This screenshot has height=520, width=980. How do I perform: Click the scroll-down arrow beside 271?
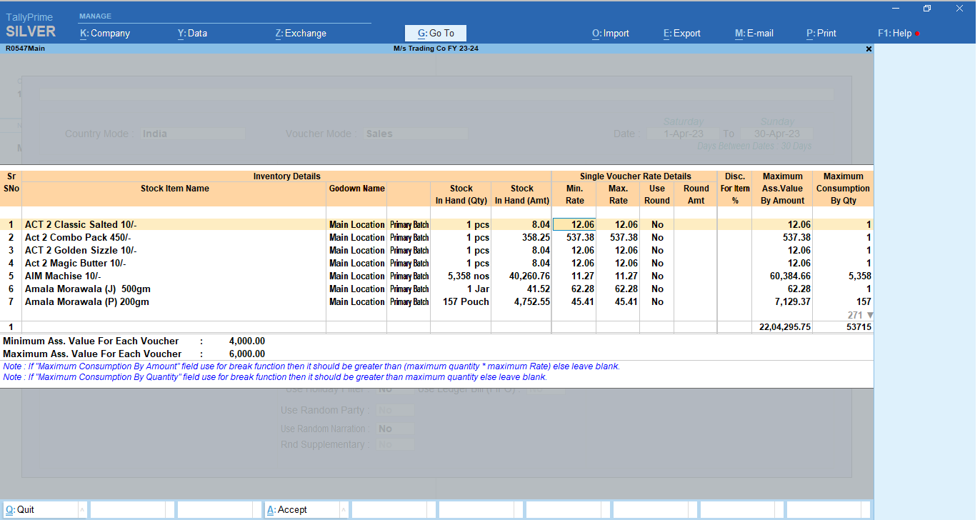869,315
